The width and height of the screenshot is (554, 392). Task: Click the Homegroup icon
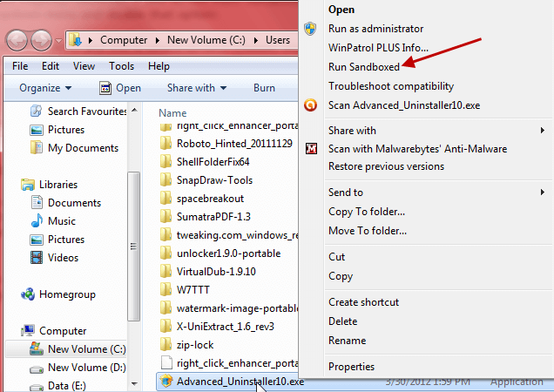coord(28,294)
